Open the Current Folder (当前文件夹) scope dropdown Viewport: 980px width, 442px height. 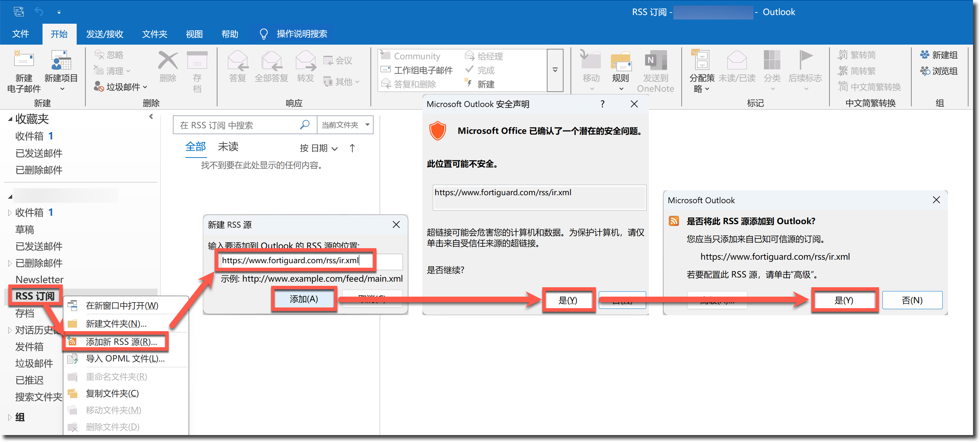pyautogui.click(x=345, y=125)
